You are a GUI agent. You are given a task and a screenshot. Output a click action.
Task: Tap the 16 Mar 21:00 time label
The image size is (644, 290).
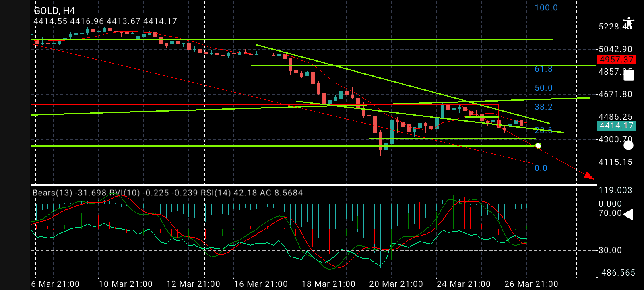click(x=261, y=284)
